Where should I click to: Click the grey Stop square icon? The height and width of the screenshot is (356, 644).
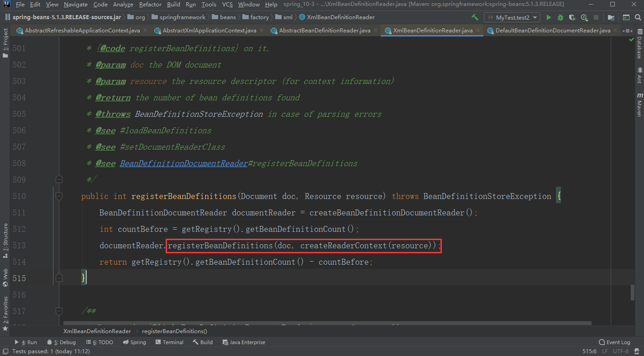coord(596,17)
